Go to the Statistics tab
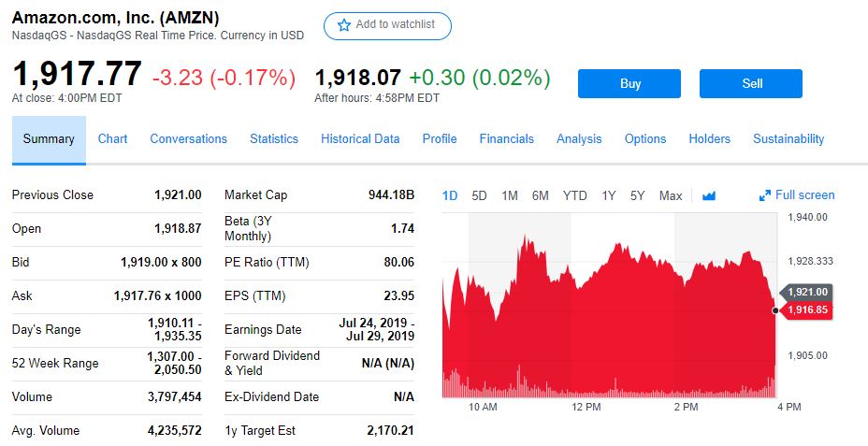 (x=274, y=138)
